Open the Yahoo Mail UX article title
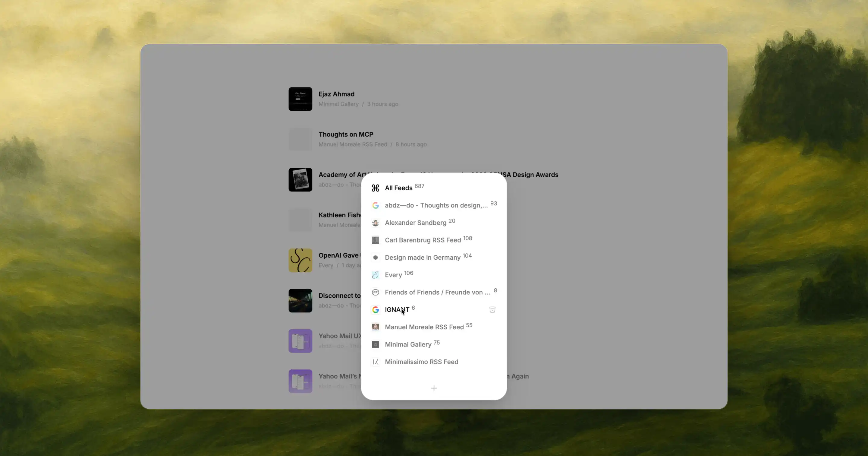Screen dimensions: 868x456 340,336
